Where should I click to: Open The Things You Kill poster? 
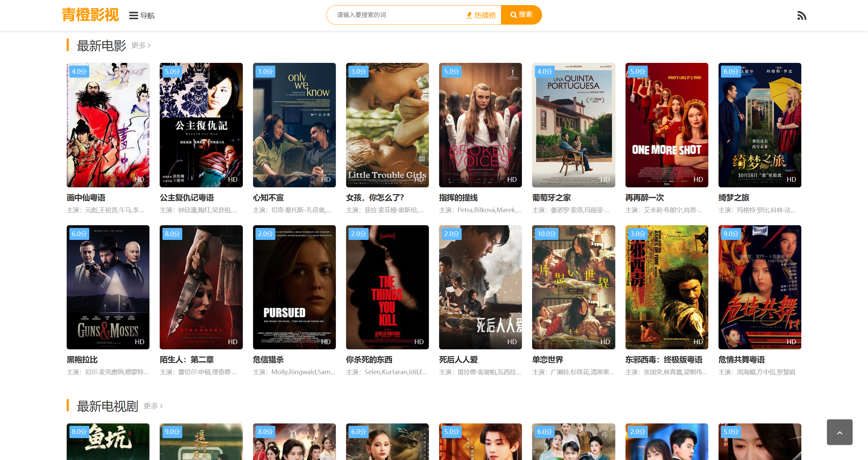[387, 287]
